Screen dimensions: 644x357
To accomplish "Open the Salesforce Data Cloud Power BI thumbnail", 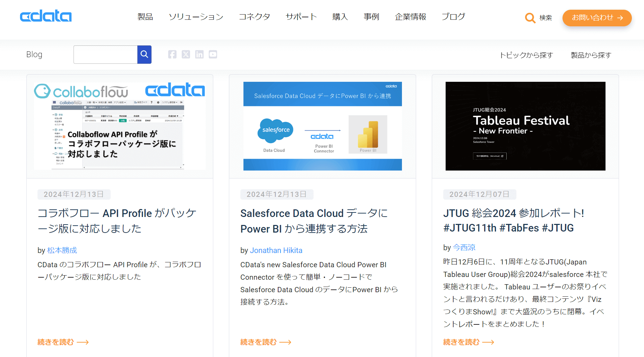I will click(x=323, y=126).
